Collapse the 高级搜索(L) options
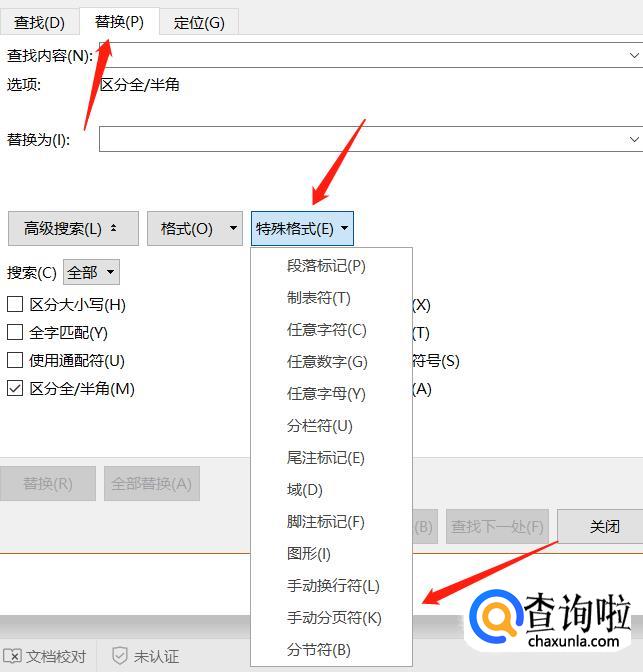643x672 pixels. pyautogui.click(x=70, y=229)
